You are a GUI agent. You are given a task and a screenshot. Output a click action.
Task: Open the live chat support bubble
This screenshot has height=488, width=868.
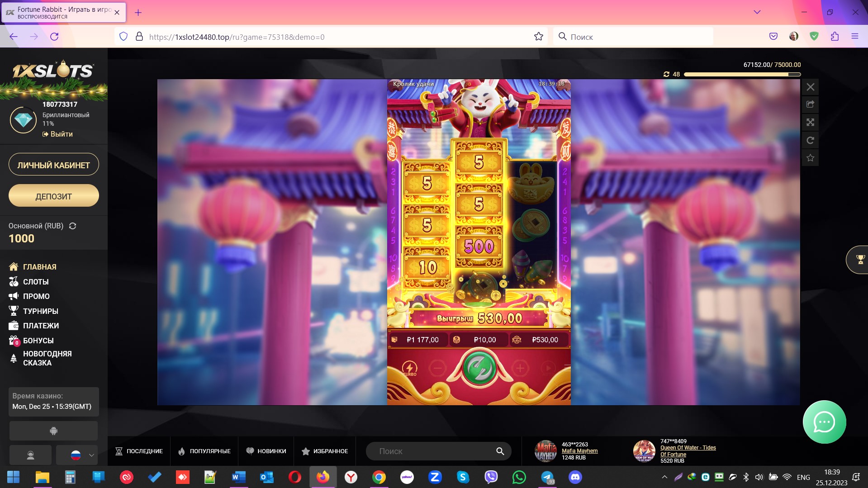[x=824, y=422]
